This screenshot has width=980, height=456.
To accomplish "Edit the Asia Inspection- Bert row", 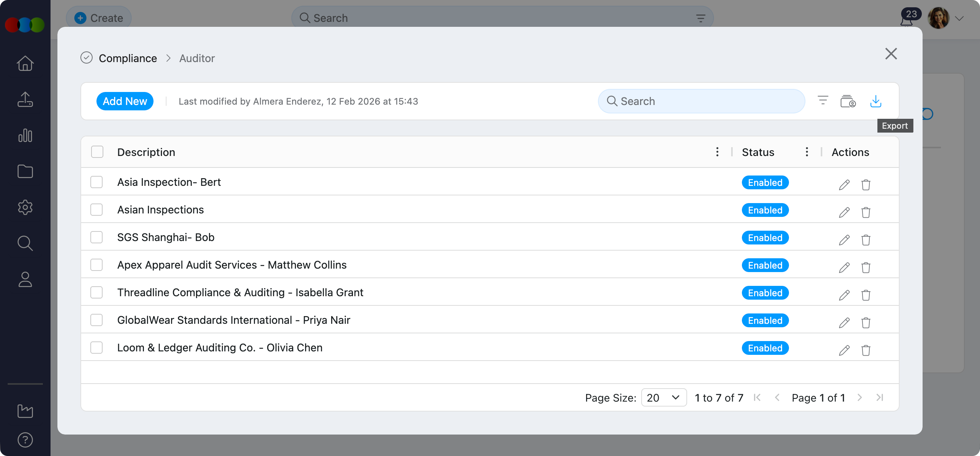I will click(844, 185).
